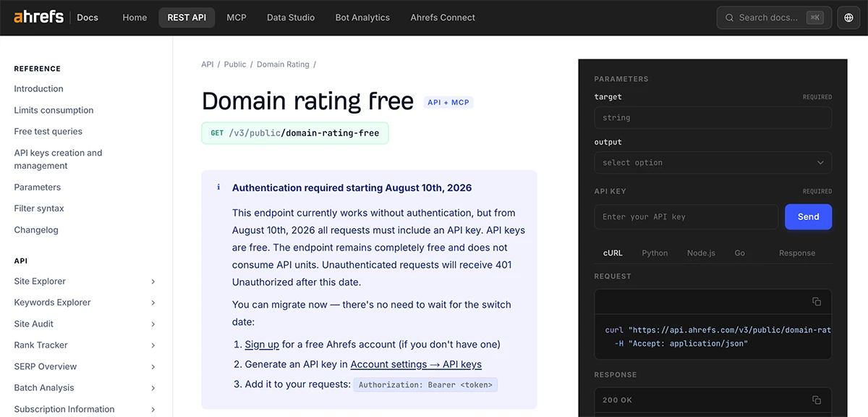The width and height of the screenshot is (868, 417).
Task: Open Bot Analytics in the top nav
Action: click(x=362, y=17)
